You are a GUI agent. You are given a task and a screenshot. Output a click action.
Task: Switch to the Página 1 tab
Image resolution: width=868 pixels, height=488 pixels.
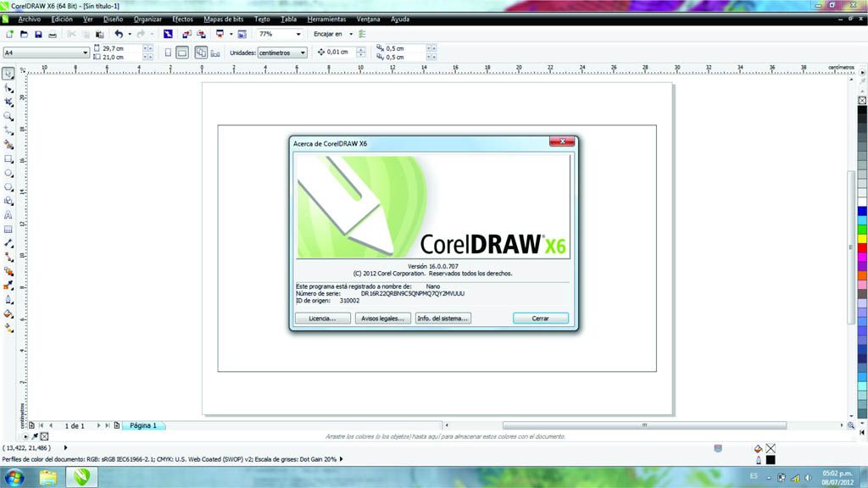[143, 425]
